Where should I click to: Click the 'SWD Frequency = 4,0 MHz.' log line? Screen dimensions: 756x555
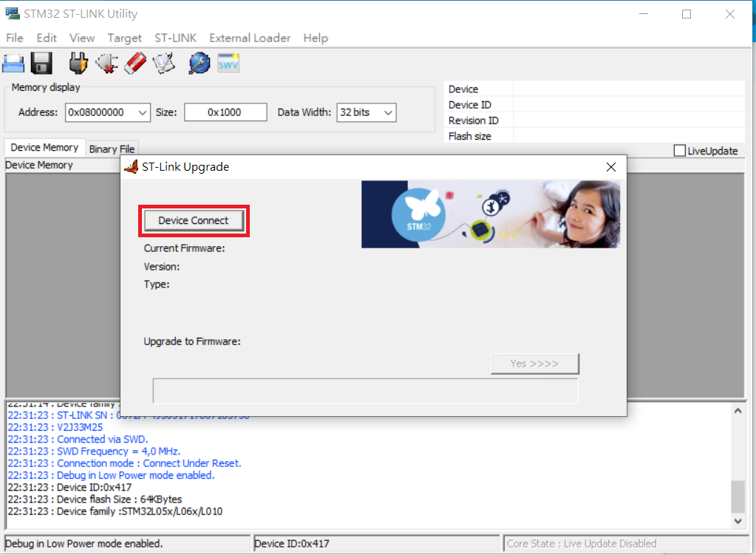(x=94, y=452)
